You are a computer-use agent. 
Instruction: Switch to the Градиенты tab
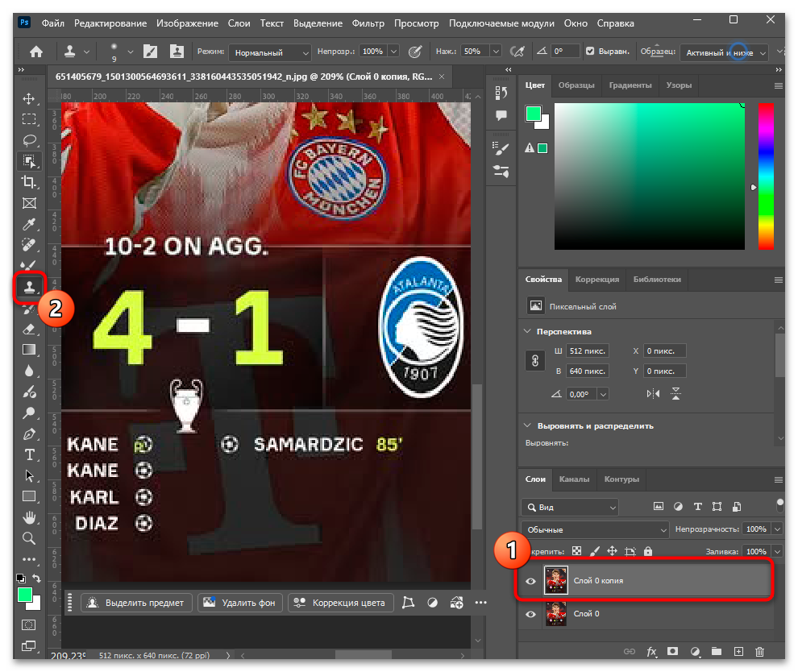tap(630, 85)
